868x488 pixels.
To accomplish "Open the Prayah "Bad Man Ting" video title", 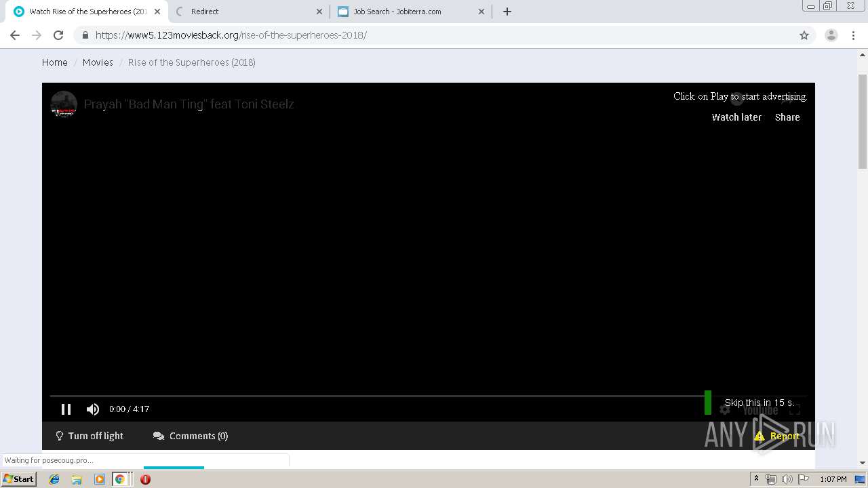I will pos(189,104).
